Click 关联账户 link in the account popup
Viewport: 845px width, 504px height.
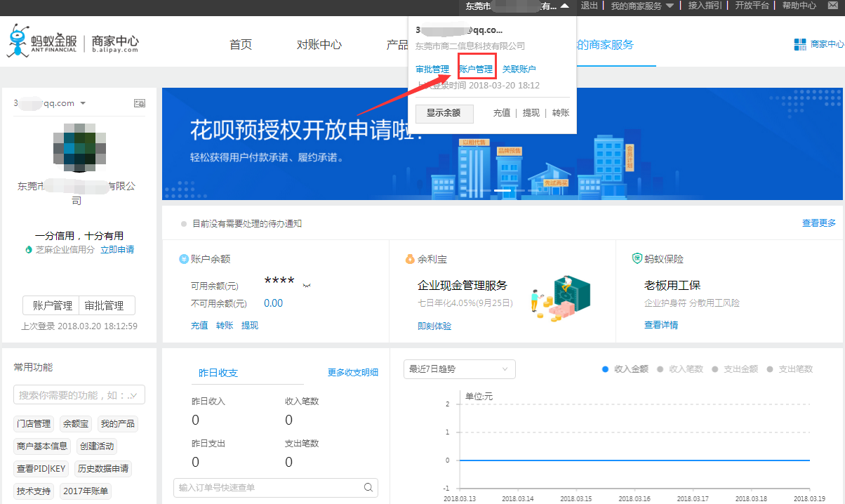tap(519, 69)
